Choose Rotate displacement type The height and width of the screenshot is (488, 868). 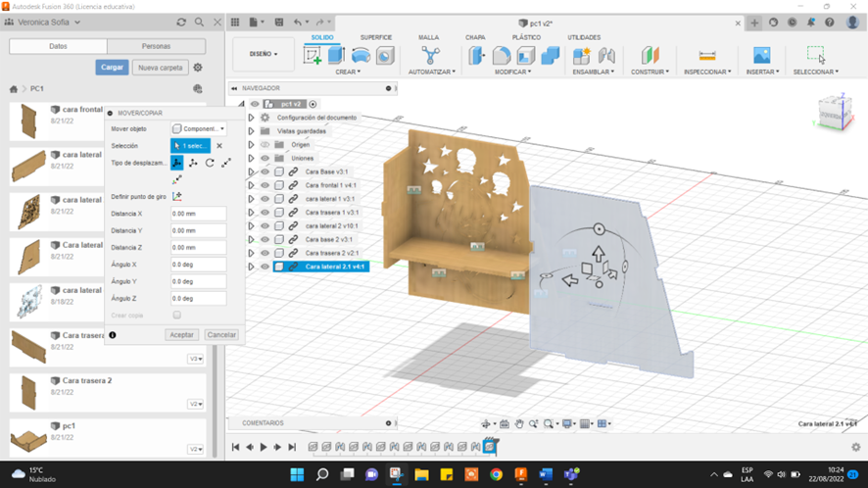tap(210, 163)
